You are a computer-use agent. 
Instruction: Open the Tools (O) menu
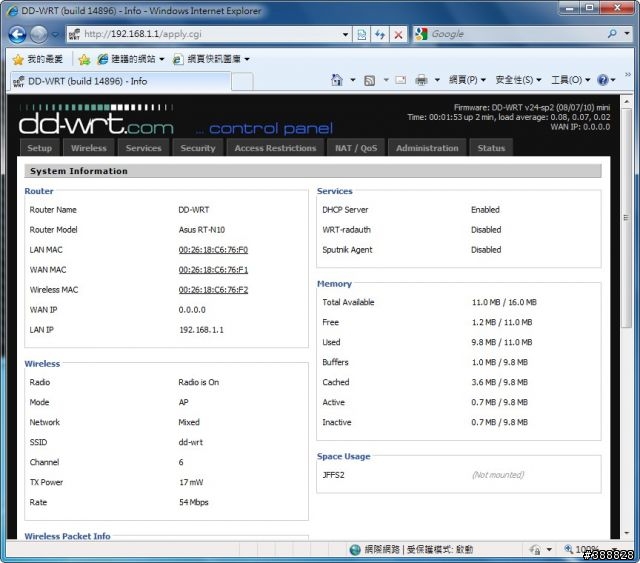tap(571, 80)
